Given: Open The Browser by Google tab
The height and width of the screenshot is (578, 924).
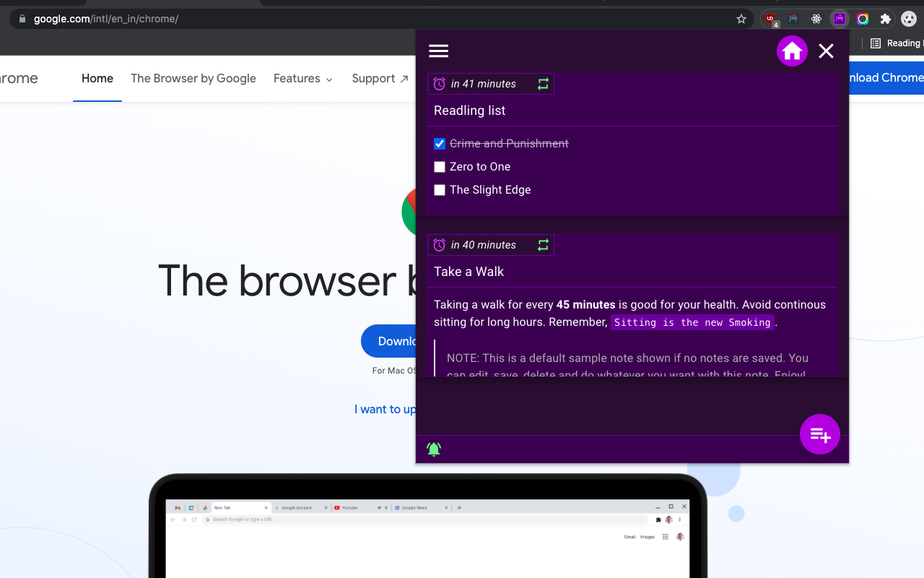Looking at the screenshot, I should coord(193,79).
